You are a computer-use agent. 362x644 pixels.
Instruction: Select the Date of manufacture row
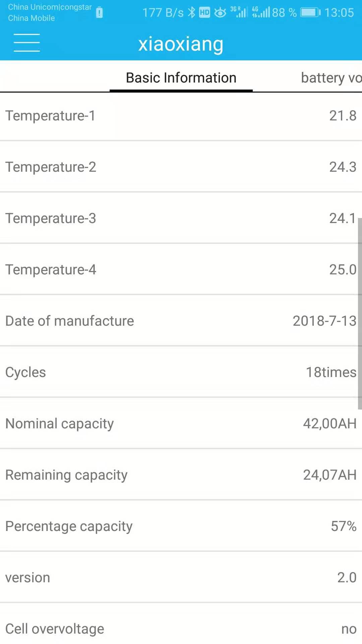click(x=181, y=321)
